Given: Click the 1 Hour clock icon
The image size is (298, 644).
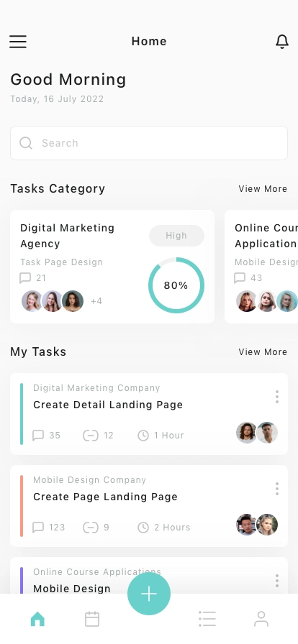Looking at the screenshot, I should (143, 436).
